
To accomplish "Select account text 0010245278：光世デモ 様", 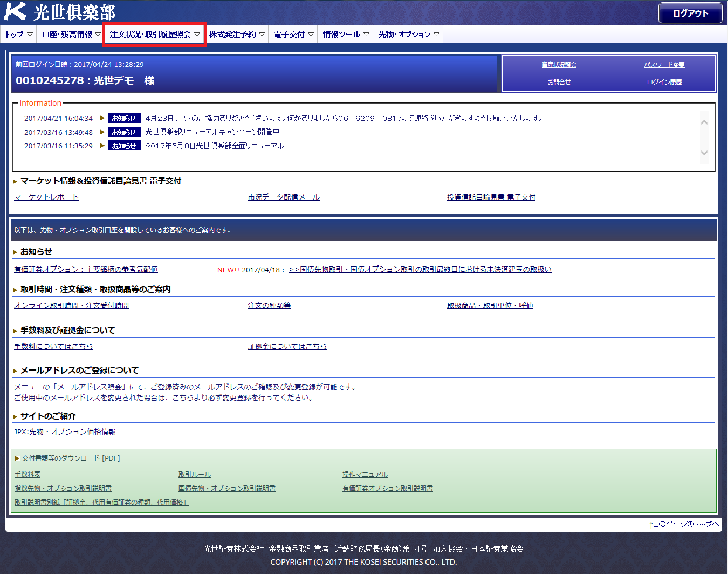I will coord(85,80).
